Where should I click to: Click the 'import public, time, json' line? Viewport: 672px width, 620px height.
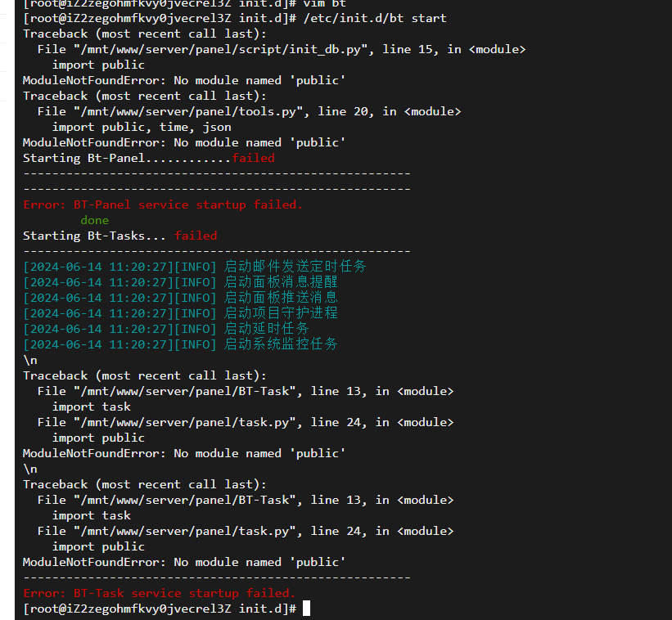[x=142, y=127]
